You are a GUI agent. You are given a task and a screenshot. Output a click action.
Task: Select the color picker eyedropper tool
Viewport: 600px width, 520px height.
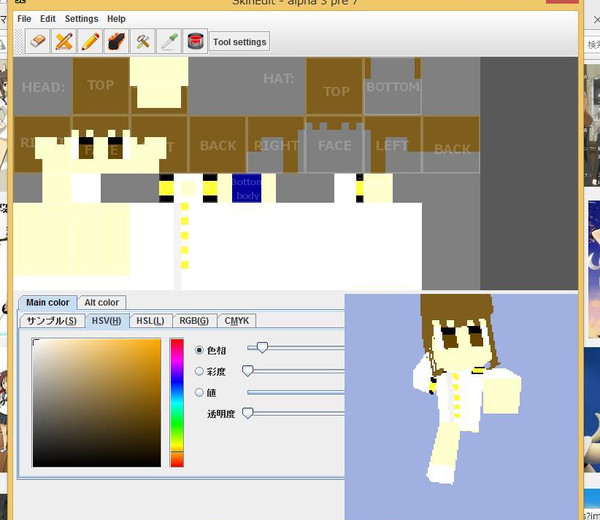pos(169,41)
